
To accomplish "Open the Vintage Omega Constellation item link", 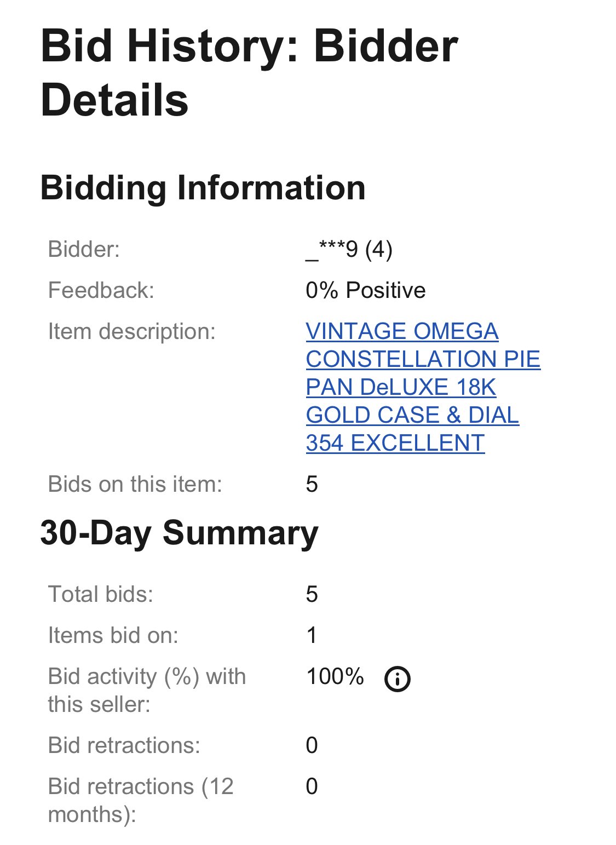I will 422,387.
